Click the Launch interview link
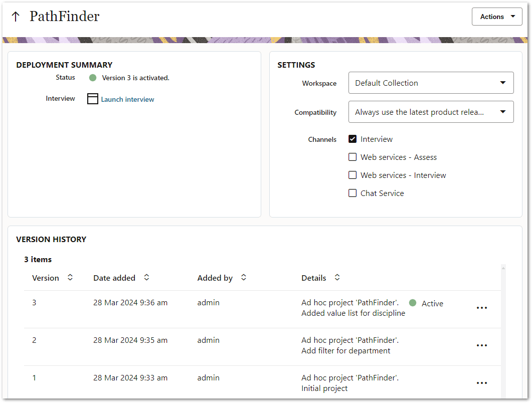The width and height of the screenshot is (532, 403). click(x=127, y=99)
